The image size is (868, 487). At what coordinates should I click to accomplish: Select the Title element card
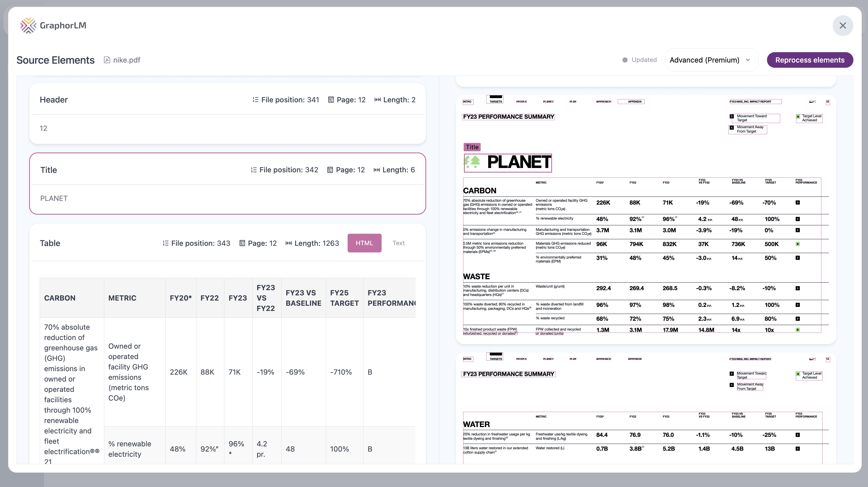(x=228, y=184)
